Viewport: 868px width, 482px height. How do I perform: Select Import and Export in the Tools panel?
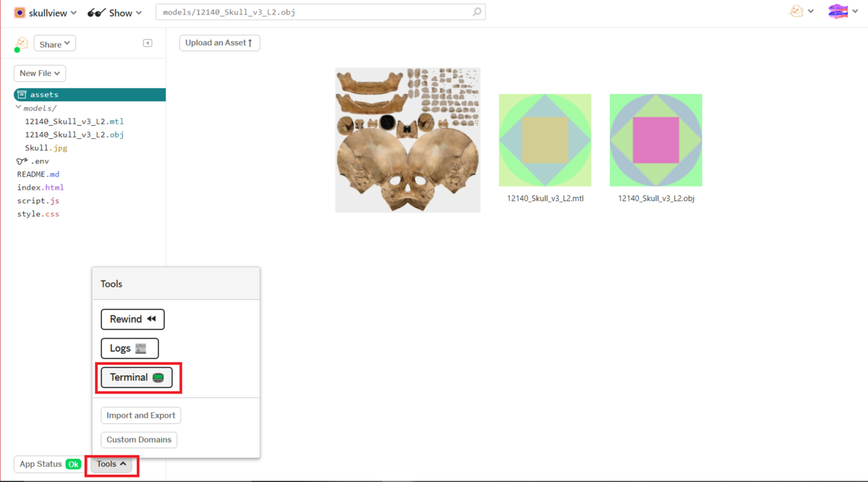pyautogui.click(x=140, y=415)
